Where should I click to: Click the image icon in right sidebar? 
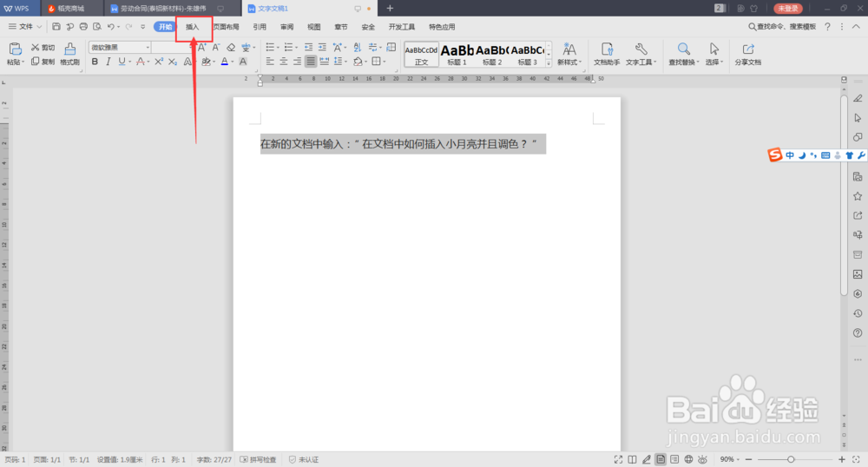(x=858, y=274)
